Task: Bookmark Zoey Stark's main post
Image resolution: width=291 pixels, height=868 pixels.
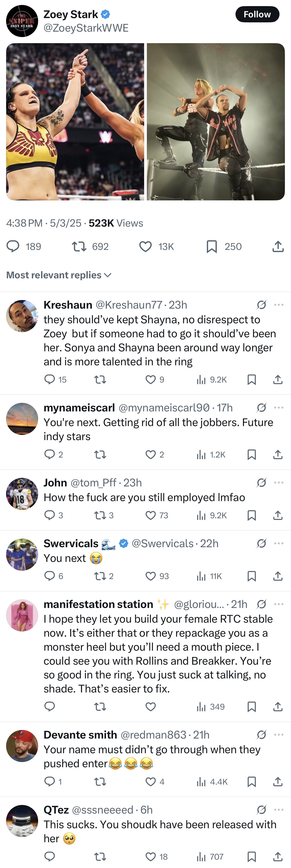Action: [212, 247]
